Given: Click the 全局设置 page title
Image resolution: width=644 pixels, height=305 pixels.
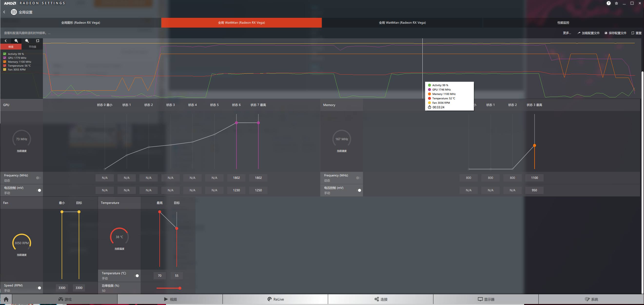Looking at the screenshot, I should coord(26,12).
